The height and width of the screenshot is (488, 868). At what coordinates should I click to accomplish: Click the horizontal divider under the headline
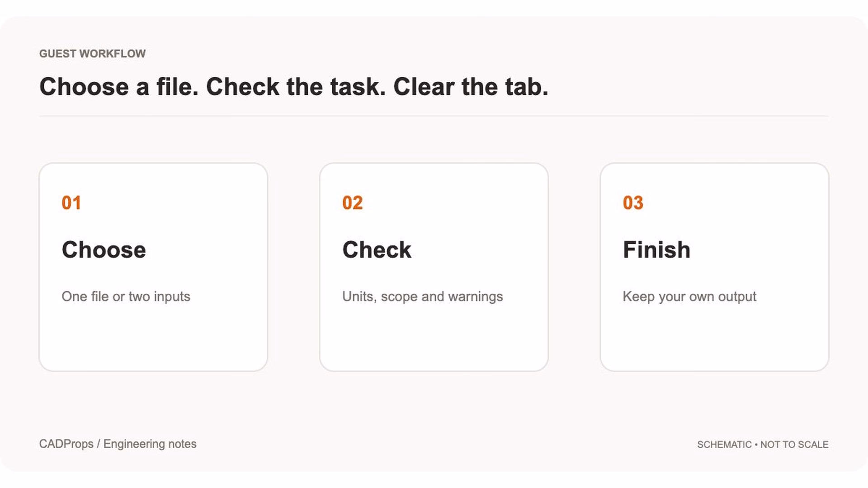coord(434,116)
